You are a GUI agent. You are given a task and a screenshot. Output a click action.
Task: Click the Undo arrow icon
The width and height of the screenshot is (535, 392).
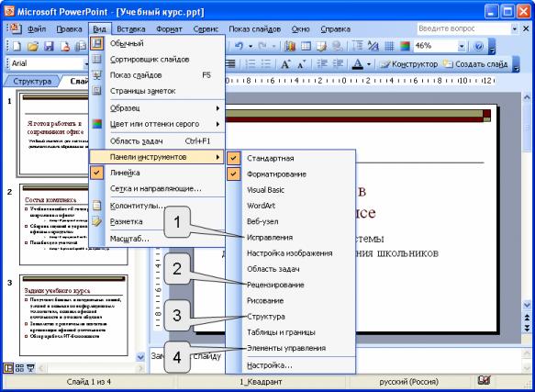tap(240, 46)
